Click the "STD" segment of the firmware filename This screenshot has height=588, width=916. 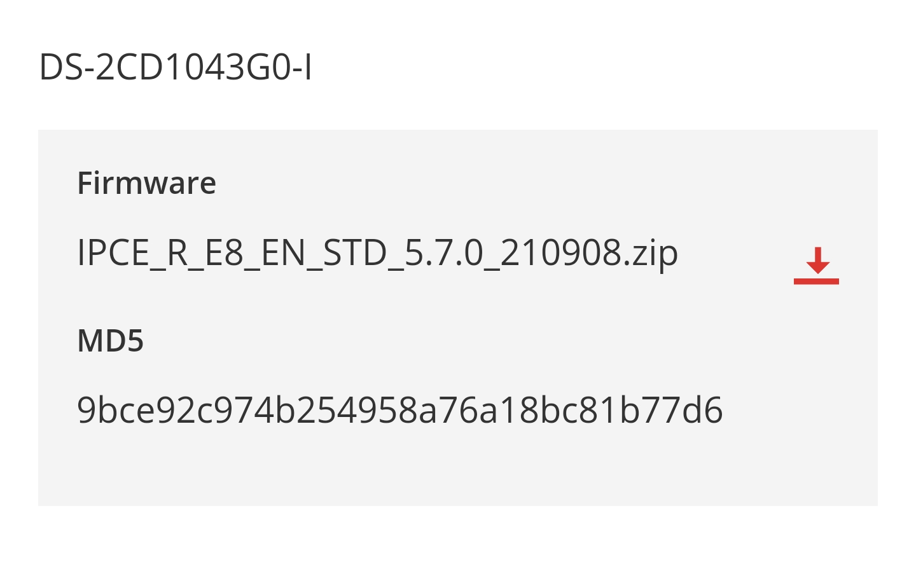click(355, 253)
